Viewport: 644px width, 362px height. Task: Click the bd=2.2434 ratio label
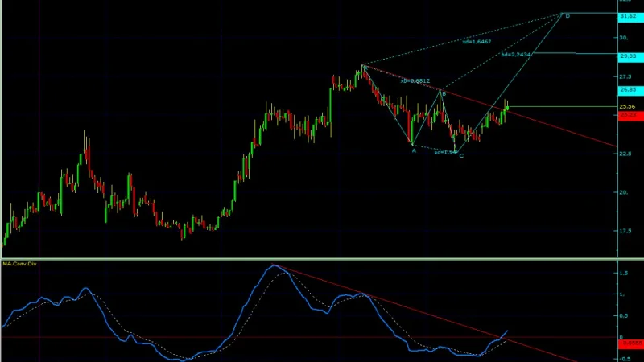(x=516, y=54)
